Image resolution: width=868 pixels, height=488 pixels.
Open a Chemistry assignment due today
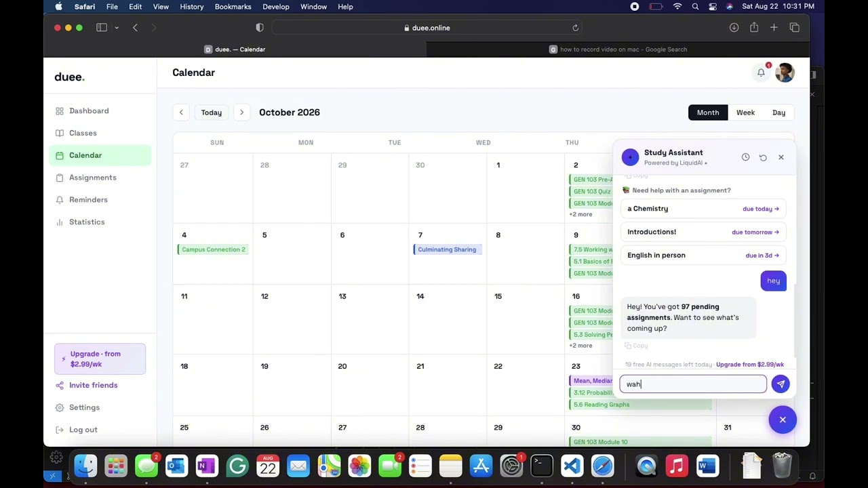coord(703,209)
